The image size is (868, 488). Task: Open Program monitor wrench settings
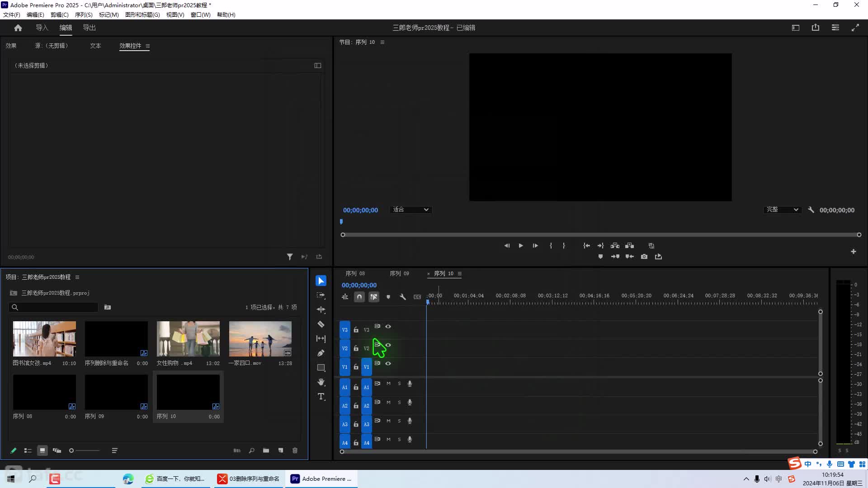tap(811, 210)
